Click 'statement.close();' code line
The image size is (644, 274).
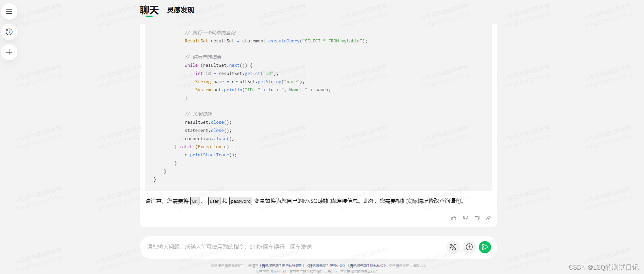pos(208,131)
